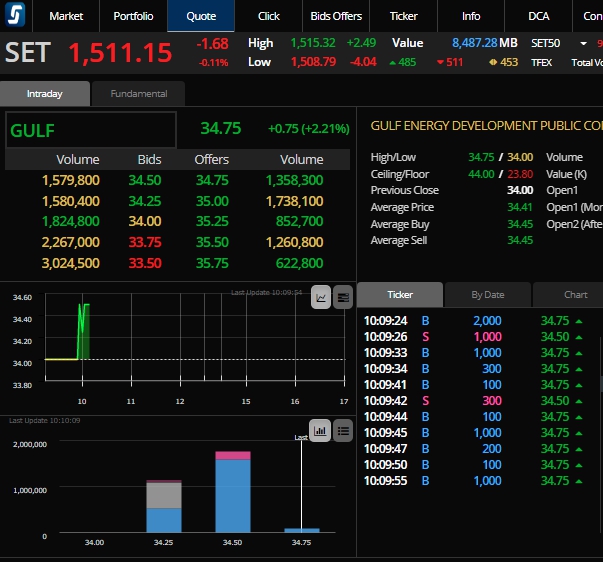Click bid volume 3,024,500
The width and height of the screenshot is (603, 562).
(71, 263)
